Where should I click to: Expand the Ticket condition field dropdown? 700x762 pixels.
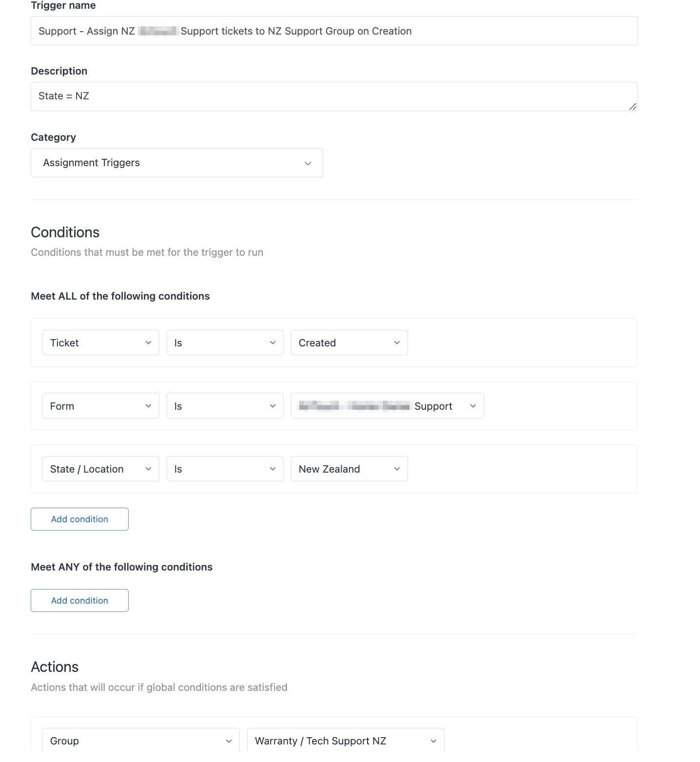click(x=100, y=343)
